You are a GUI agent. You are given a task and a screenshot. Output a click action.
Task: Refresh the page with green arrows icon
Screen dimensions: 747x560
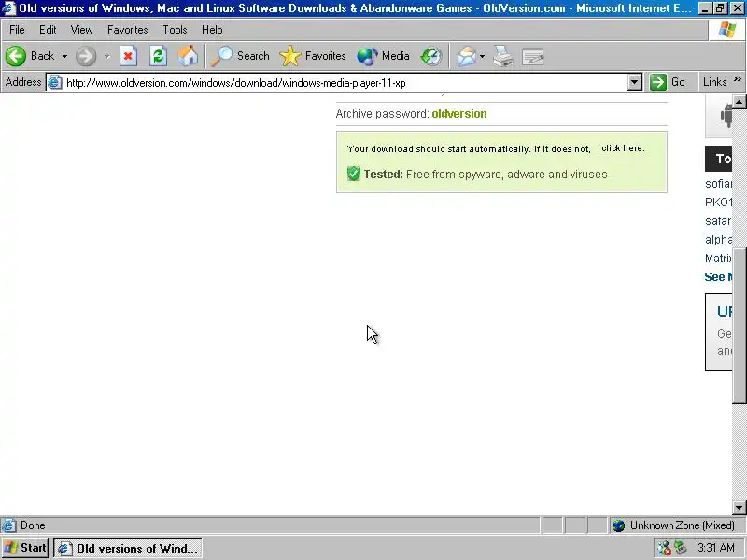pyautogui.click(x=158, y=56)
